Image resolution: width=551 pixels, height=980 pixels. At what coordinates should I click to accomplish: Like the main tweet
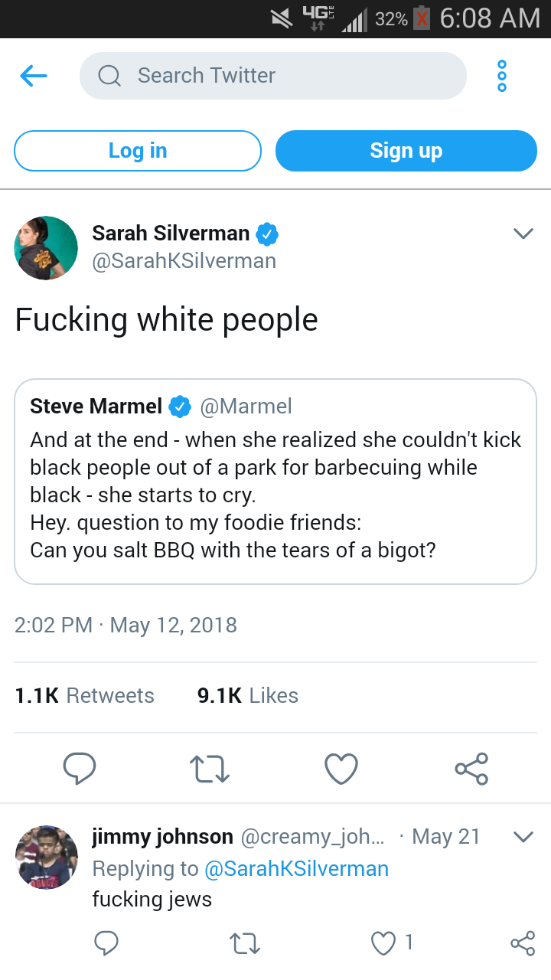[341, 769]
